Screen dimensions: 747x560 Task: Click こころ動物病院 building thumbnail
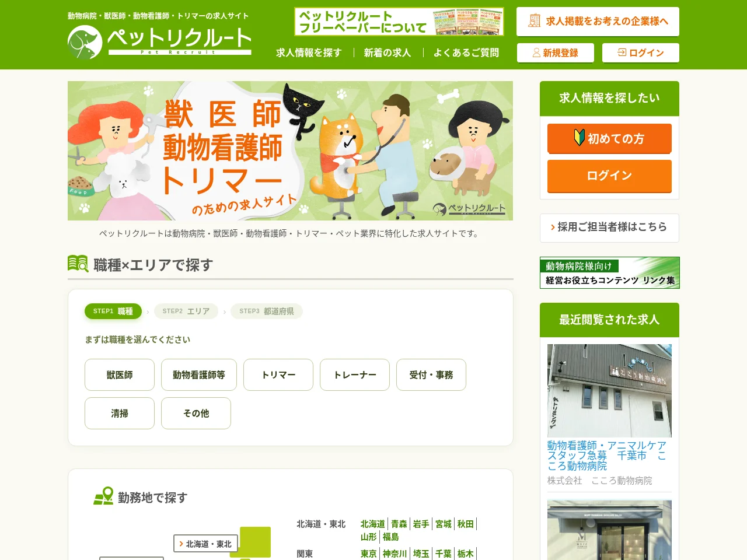click(609, 391)
